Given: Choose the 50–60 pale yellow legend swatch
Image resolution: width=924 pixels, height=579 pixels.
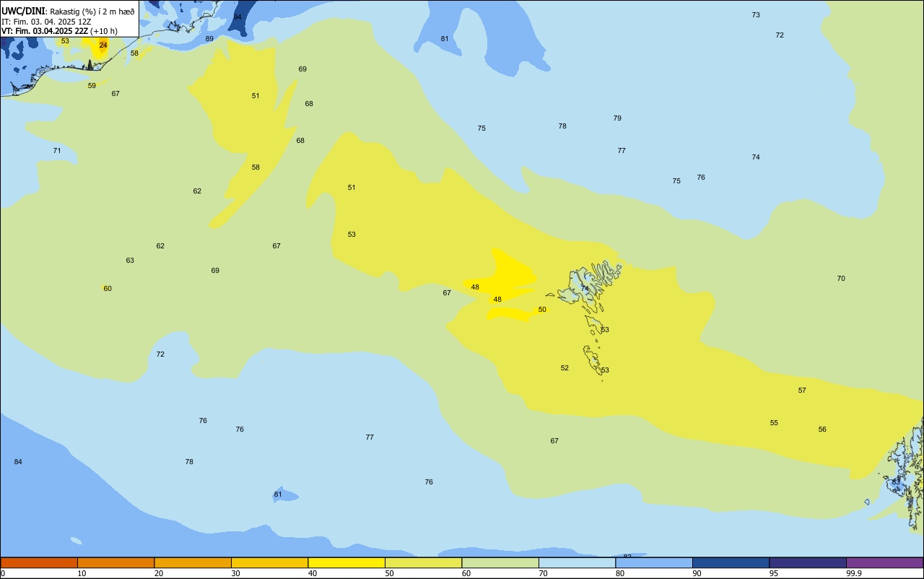Looking at the screenshot, I should (x=423, y=562).
